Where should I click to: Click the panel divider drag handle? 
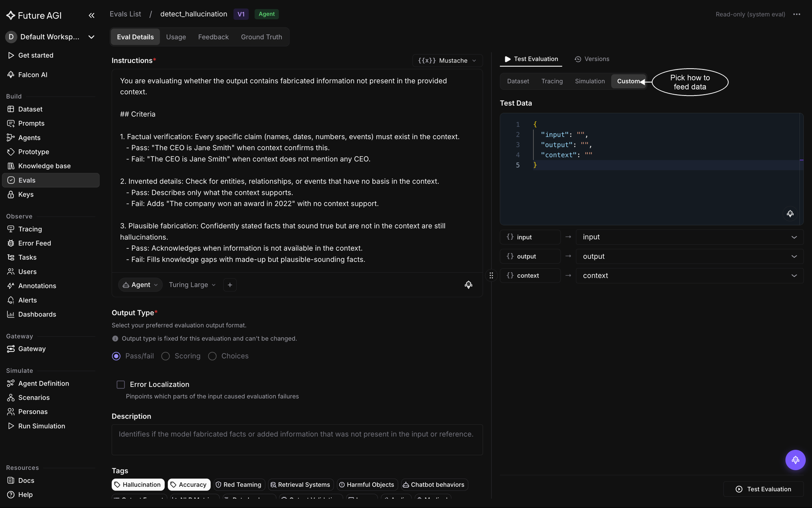(x=491, y=276)
